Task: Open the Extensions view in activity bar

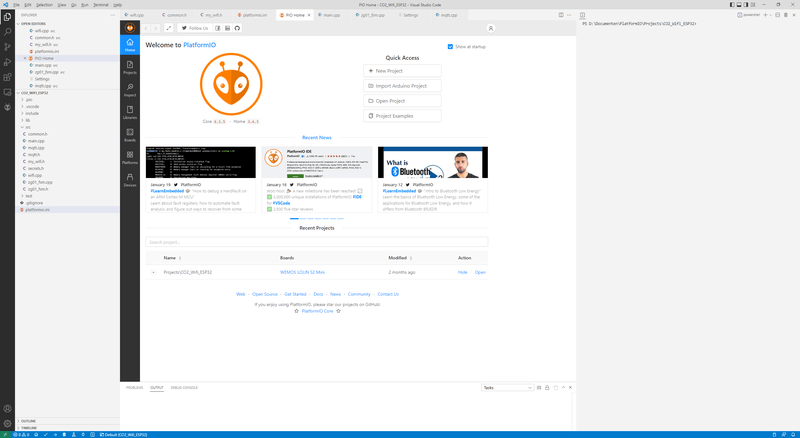Action: (x=7, y=77)
